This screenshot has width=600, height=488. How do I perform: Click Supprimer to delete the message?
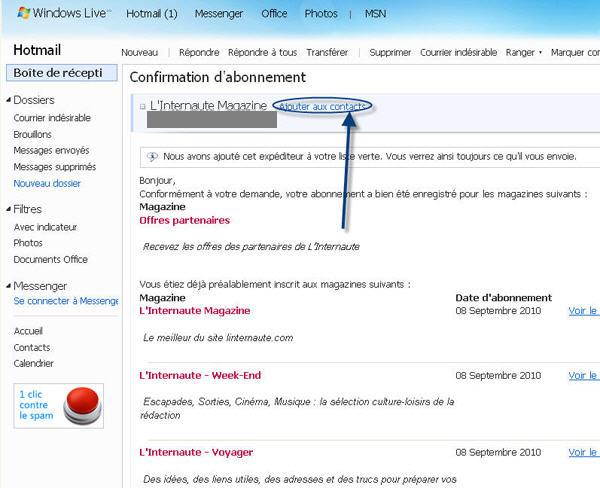(x=390, y=52)
